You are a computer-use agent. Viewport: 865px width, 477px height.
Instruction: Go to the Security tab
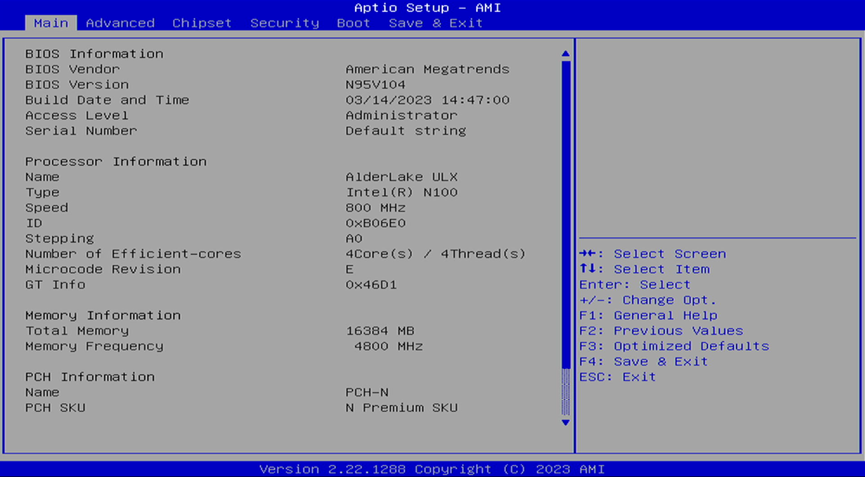point(285,23)
